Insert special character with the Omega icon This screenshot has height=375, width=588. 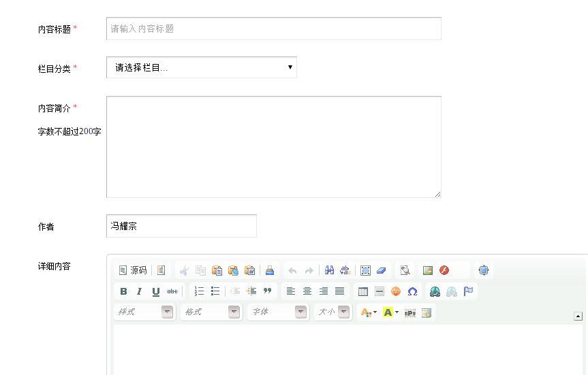412,291
